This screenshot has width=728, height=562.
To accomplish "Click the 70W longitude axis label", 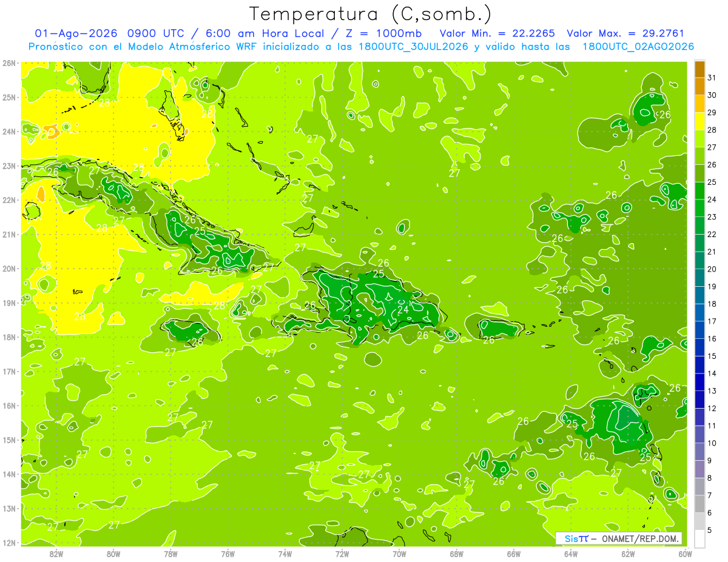I will (x=399, y=554).
